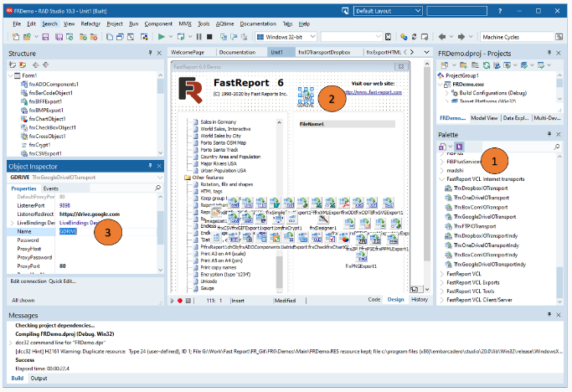Screen dimensions: 572x392
Task: Expand the FastReport VCL Exports category
Action: tap(441, 282)
